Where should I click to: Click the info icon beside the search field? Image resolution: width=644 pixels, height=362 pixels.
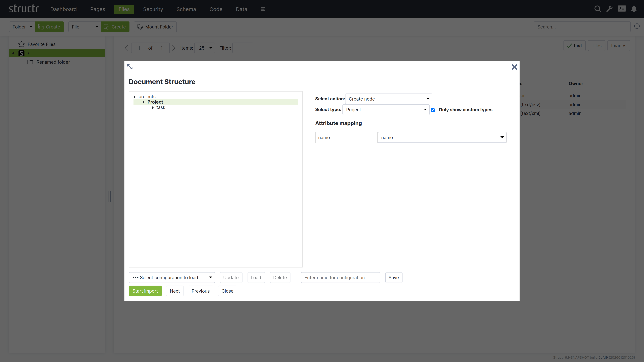pos(637,26)
